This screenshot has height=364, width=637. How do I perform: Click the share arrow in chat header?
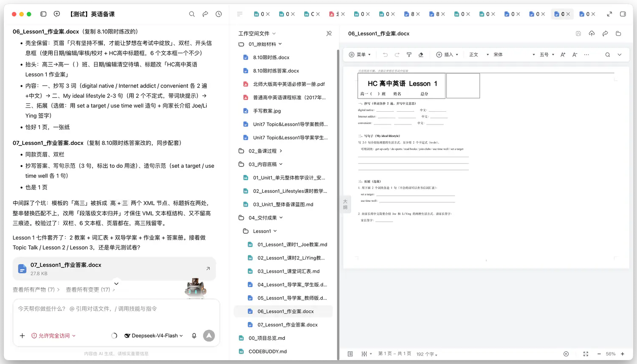point(206,14)
